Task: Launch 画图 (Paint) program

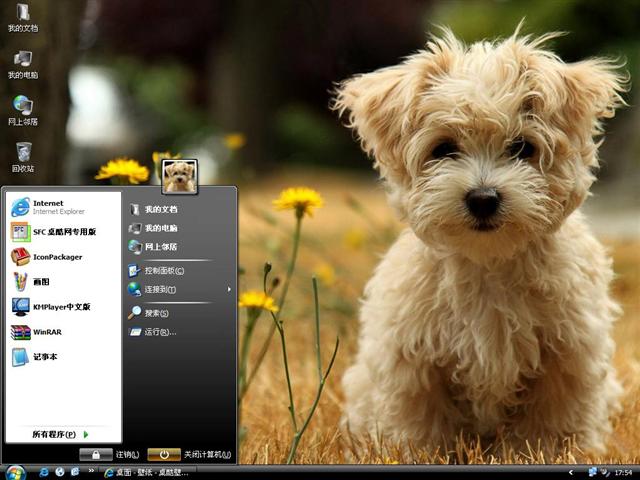Action: pos(40,282)
